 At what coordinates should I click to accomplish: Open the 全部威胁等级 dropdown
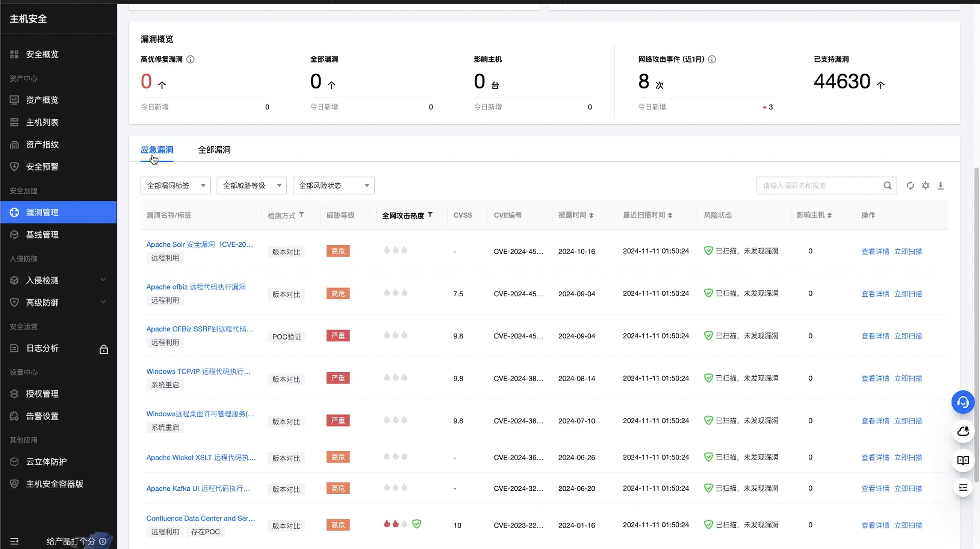point(252,185)
